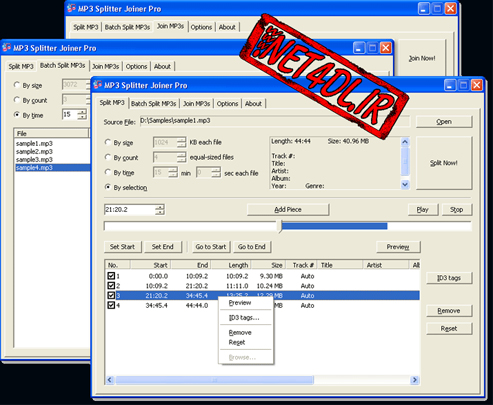Uncheck piece number 2 checkbox
The width and height of the screenshot is (493, 405).
(x=111, y=286)
